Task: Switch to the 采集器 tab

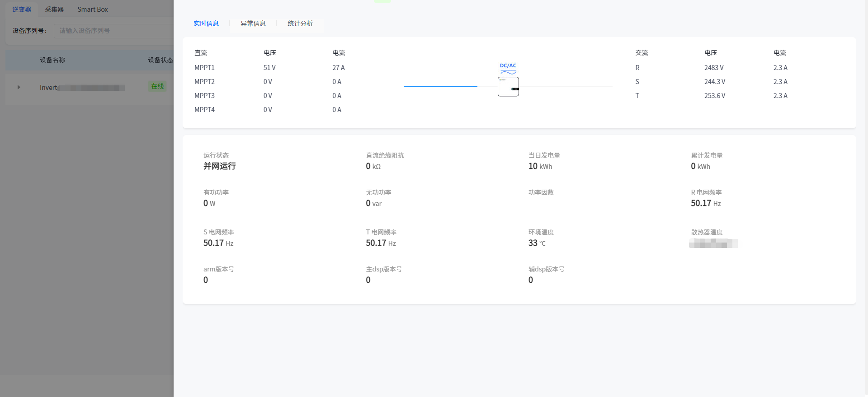Action: click(x=54, y=9)
